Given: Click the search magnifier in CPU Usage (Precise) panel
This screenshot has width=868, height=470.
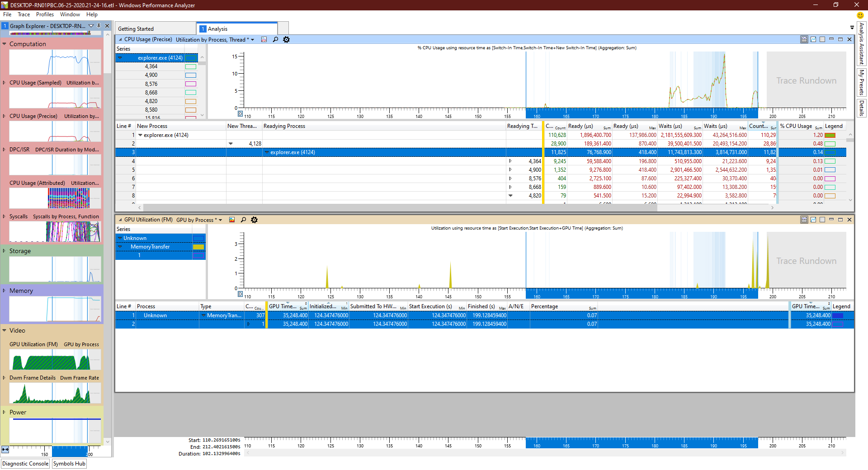Looking at the screenshot, I should coord(275,40).
